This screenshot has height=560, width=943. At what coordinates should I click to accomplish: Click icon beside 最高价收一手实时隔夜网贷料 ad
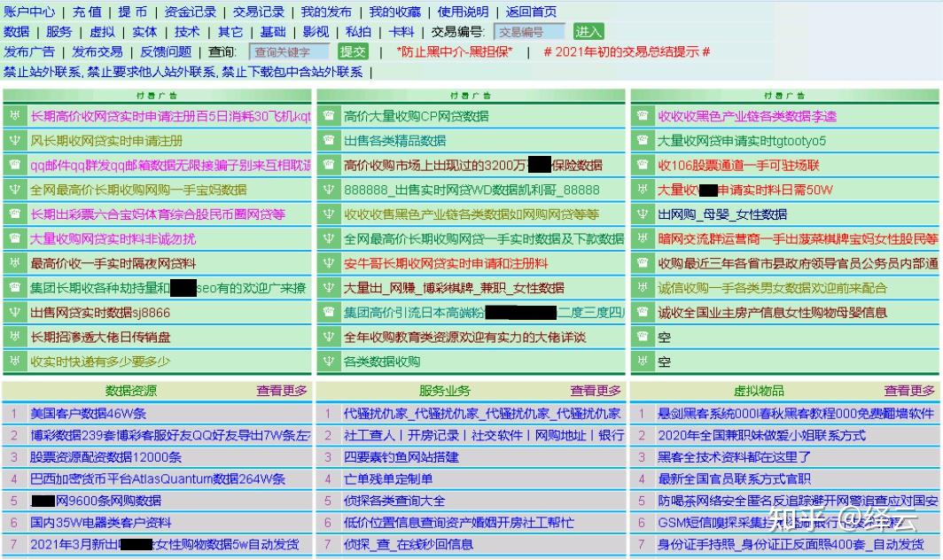[15, 263]
